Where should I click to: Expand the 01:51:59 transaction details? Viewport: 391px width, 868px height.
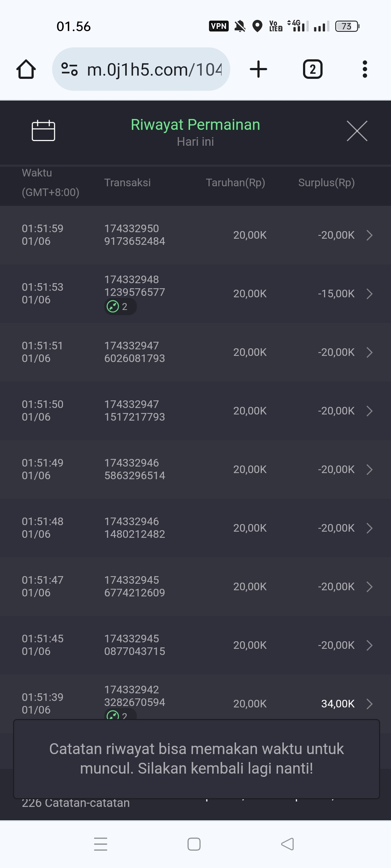(x=369, y=235)
